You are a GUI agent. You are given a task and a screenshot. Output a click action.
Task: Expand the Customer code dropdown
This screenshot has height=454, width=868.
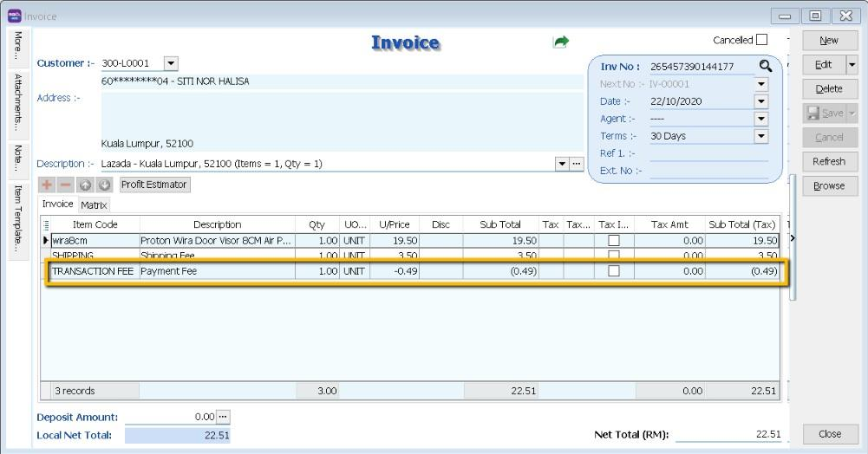(170, 63)
